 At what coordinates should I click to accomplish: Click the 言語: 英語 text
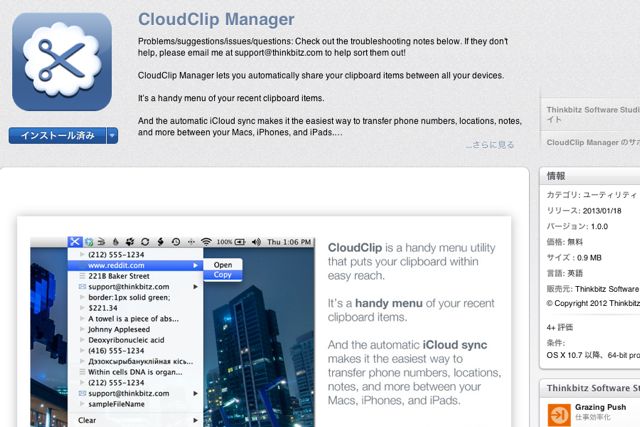[565, 273]
